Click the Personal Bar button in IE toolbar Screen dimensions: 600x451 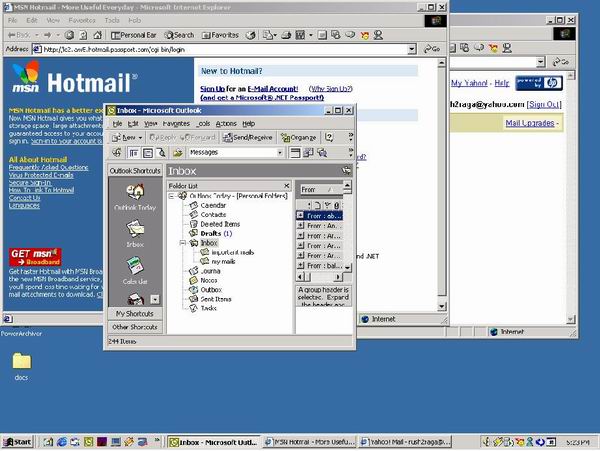pos(134,35)
